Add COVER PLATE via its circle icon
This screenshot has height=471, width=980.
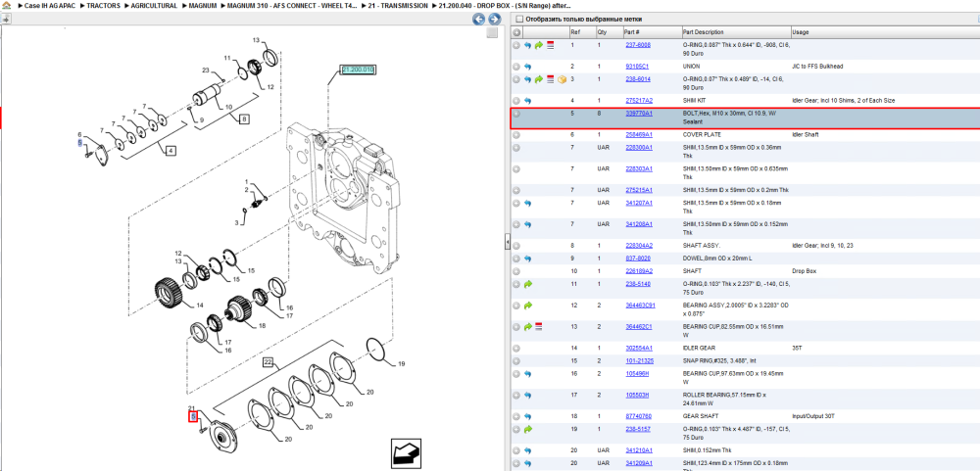pos(516,135)
